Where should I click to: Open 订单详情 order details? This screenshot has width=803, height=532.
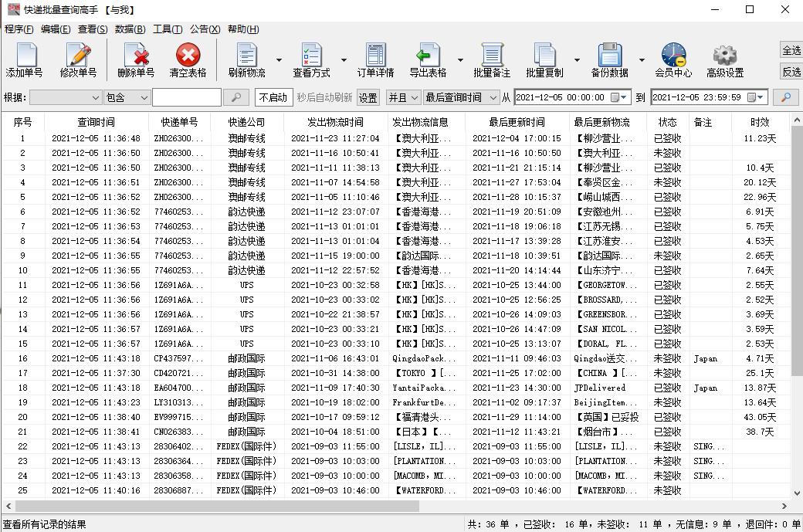coord(372,59)
